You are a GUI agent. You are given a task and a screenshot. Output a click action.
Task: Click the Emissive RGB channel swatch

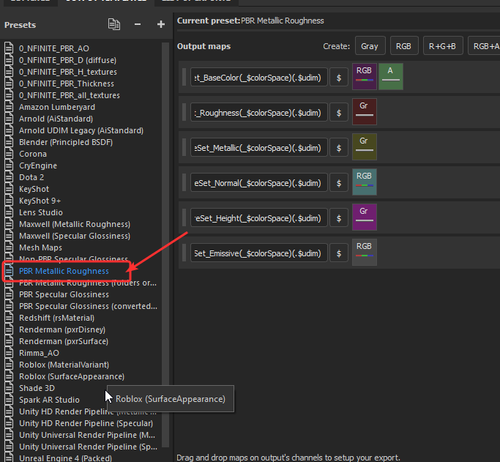364,252
